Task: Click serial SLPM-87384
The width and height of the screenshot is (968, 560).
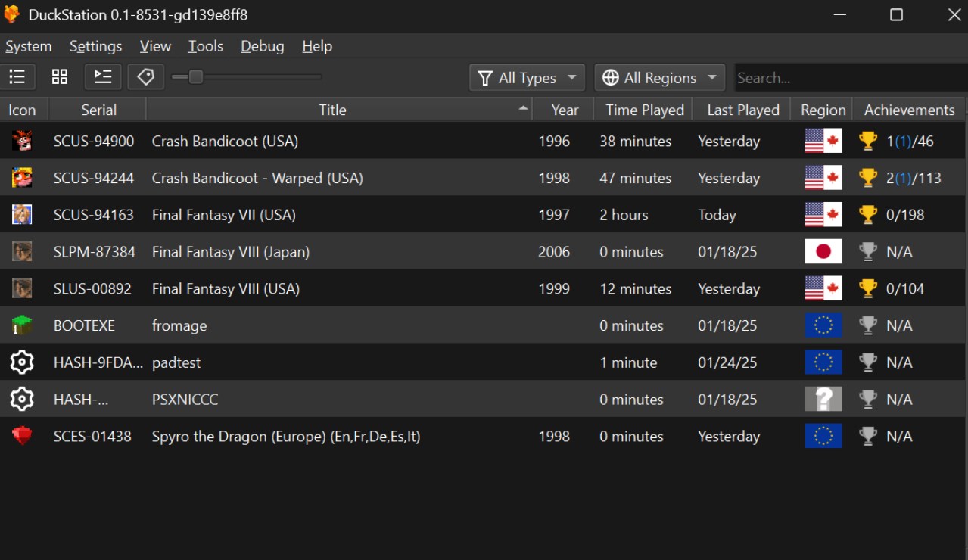Action: tap(95, 252)
